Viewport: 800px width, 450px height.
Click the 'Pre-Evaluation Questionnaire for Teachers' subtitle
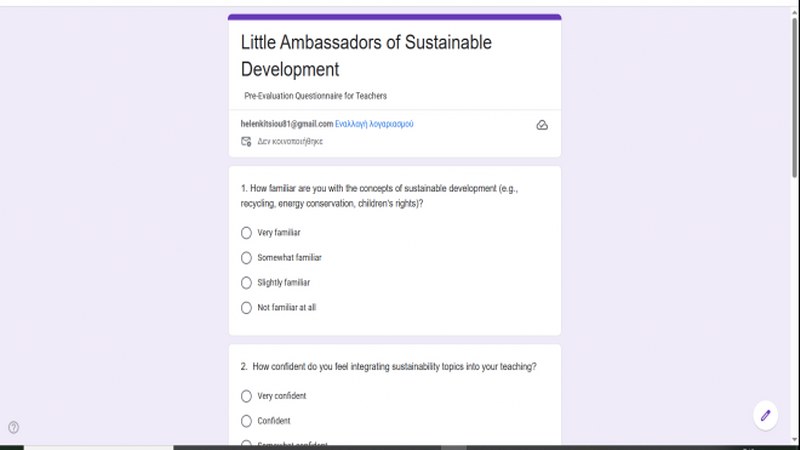coord(315,96)
